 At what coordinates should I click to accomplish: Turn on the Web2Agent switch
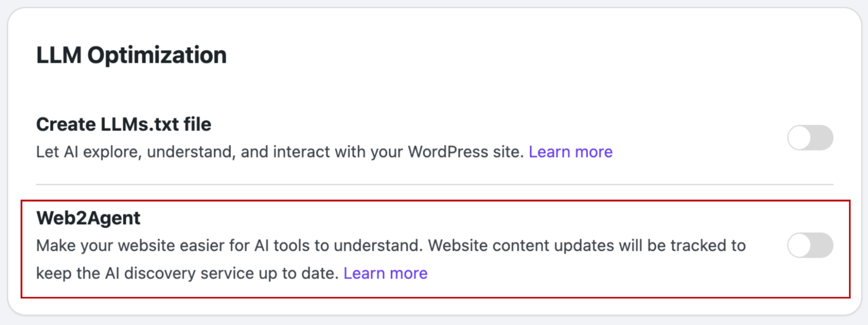tap(810, 245)
